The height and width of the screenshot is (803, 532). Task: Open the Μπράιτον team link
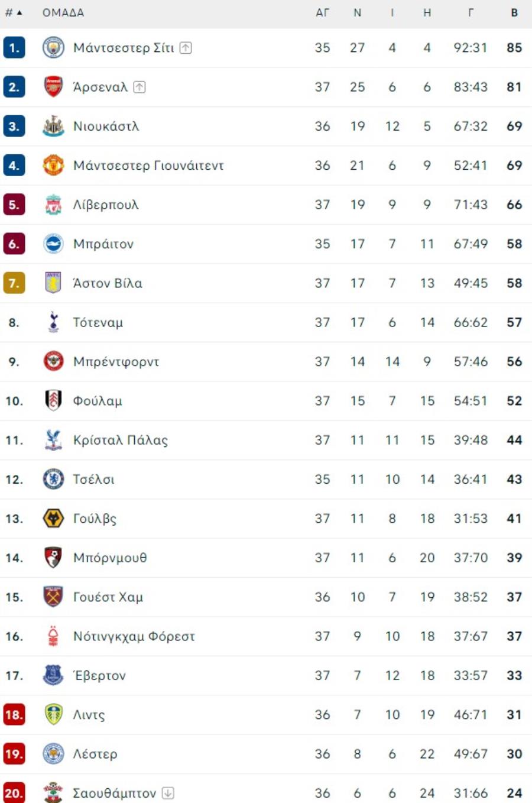pos(103,244)
